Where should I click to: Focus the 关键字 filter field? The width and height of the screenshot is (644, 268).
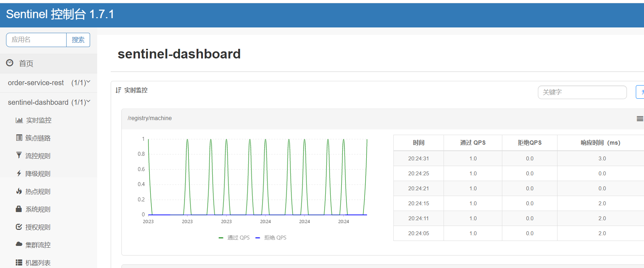click(582, 92)
